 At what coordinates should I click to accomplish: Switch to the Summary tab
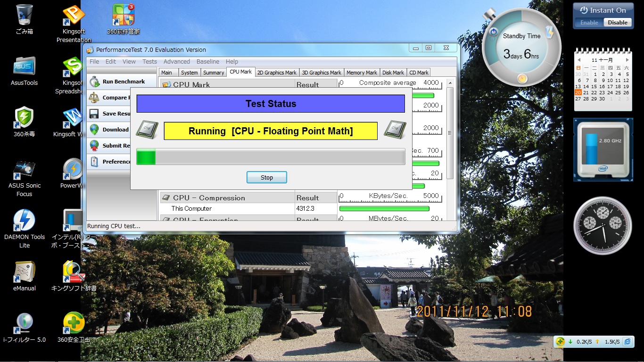(x=214, y=73)
